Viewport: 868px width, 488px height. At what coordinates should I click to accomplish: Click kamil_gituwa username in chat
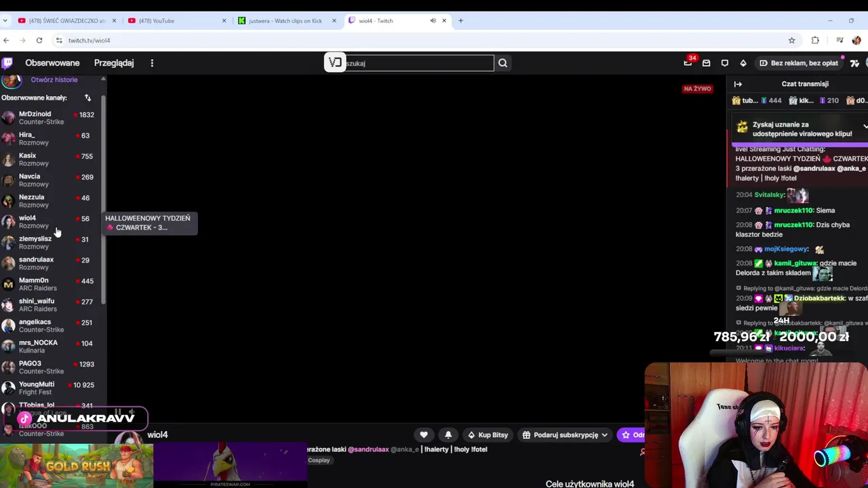click(x=795, y=263)
